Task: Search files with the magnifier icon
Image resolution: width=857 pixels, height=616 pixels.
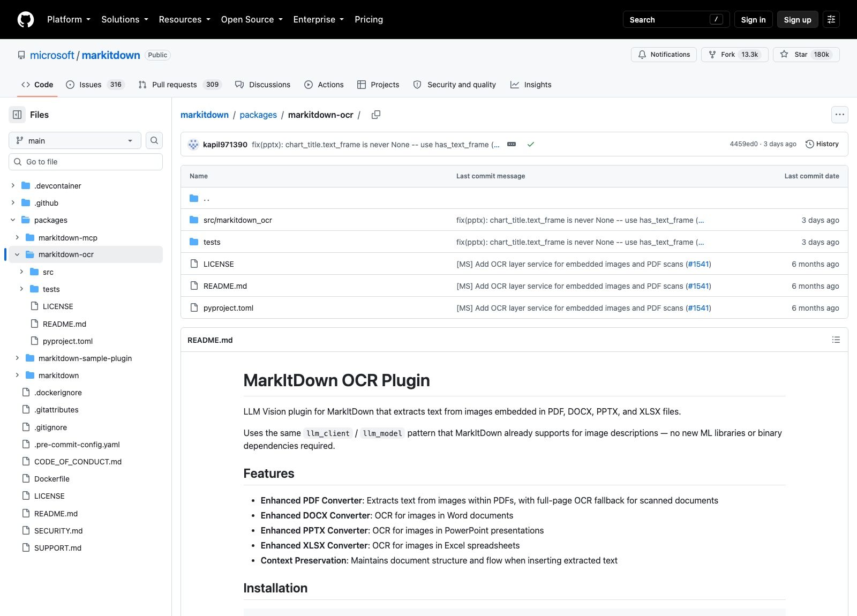Action: [154, 140]
